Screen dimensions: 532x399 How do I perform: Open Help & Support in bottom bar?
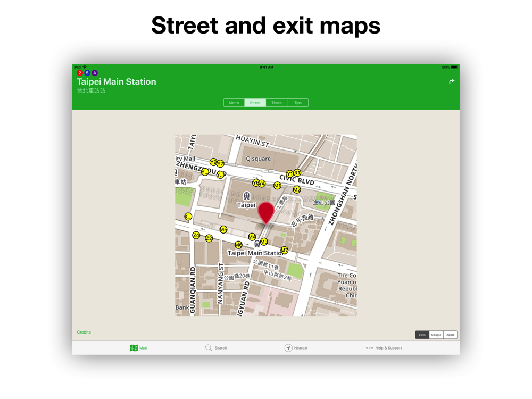(x=384, y=348)
